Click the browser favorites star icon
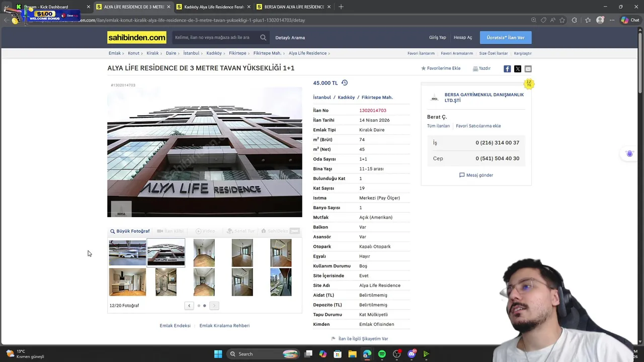Image resolution: width=644 pixels, height=362 pixels. [562, 20]
